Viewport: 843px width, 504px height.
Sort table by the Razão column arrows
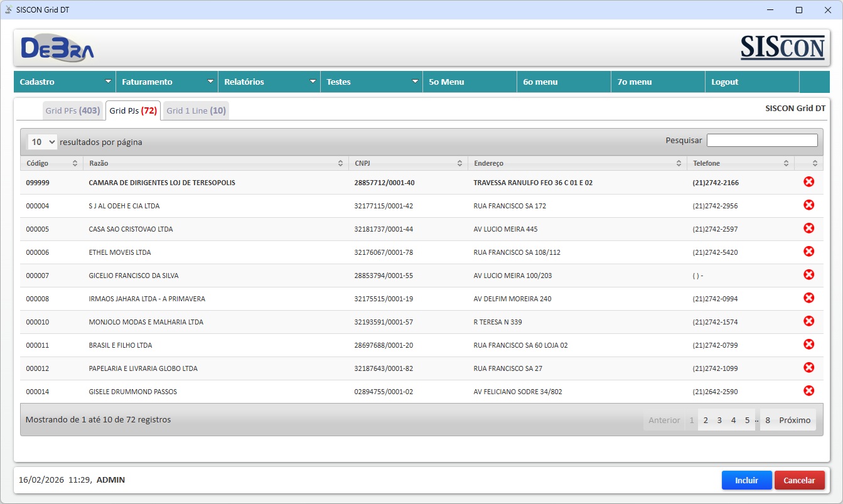click(x=340, y=163)
